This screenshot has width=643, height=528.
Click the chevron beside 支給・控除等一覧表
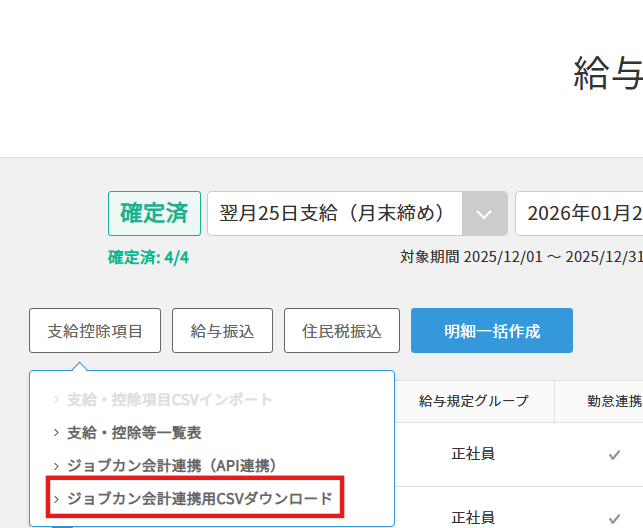point(56,432)
